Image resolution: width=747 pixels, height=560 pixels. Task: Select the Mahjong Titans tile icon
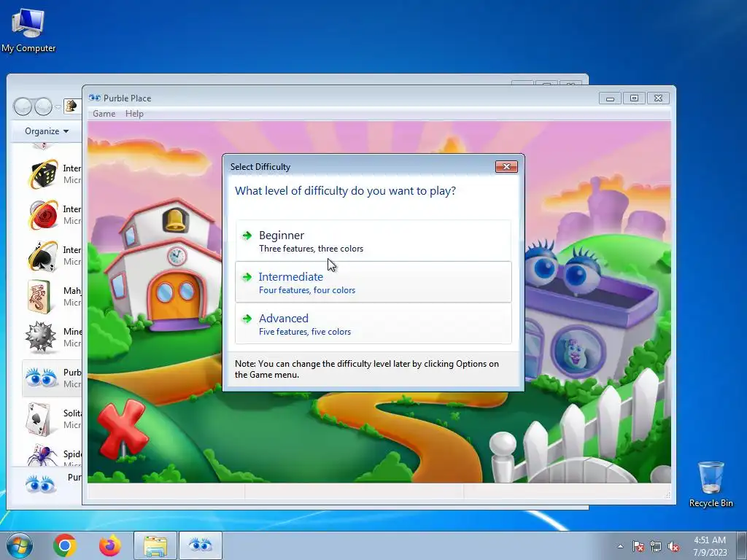(40, 297)
